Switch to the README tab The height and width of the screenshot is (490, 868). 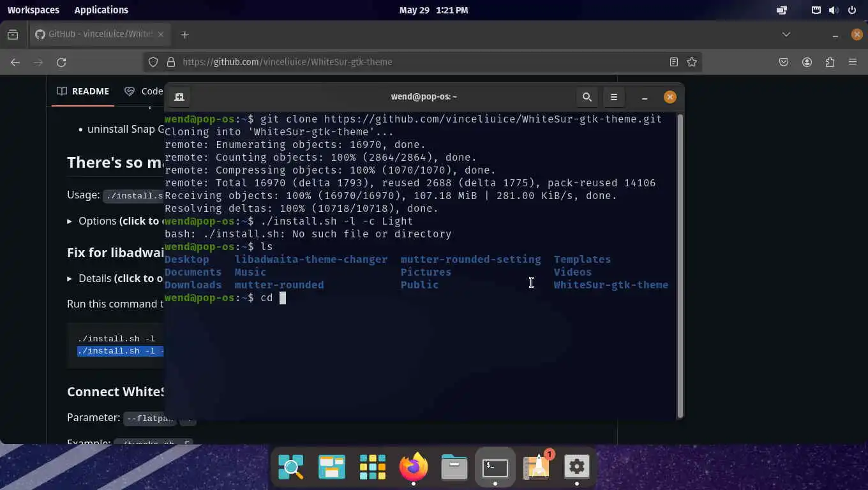tap(83, 91)
